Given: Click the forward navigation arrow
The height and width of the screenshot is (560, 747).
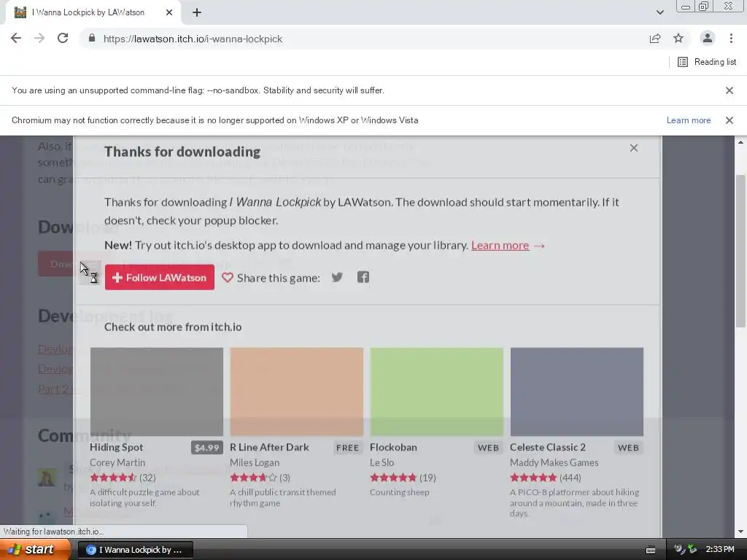Looking at the screenshot, I should (39, 39).
